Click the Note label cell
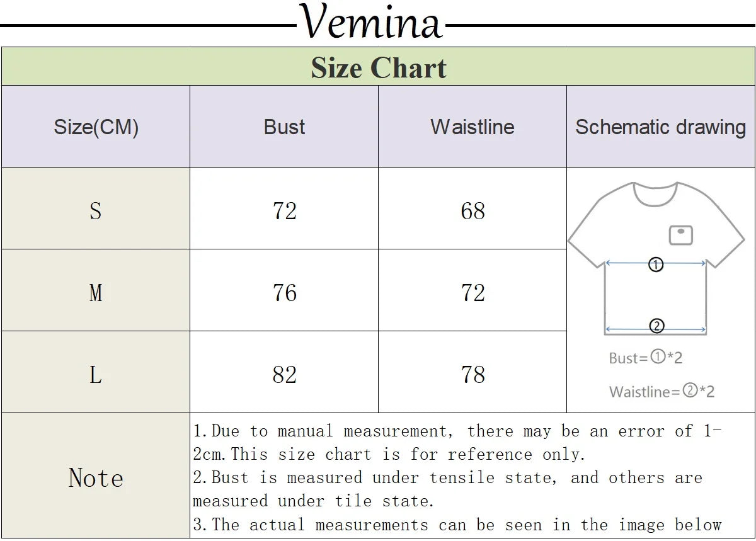Screen dimensions: 756x541 point(96,476)
